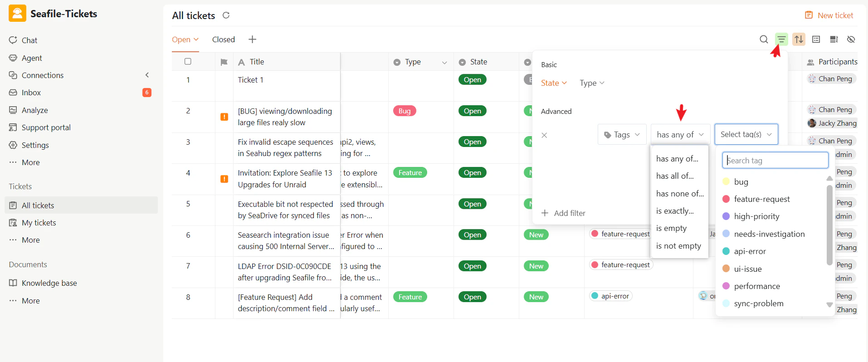Open My tickets view
This screenshot has width=868, height=362.
39,223
